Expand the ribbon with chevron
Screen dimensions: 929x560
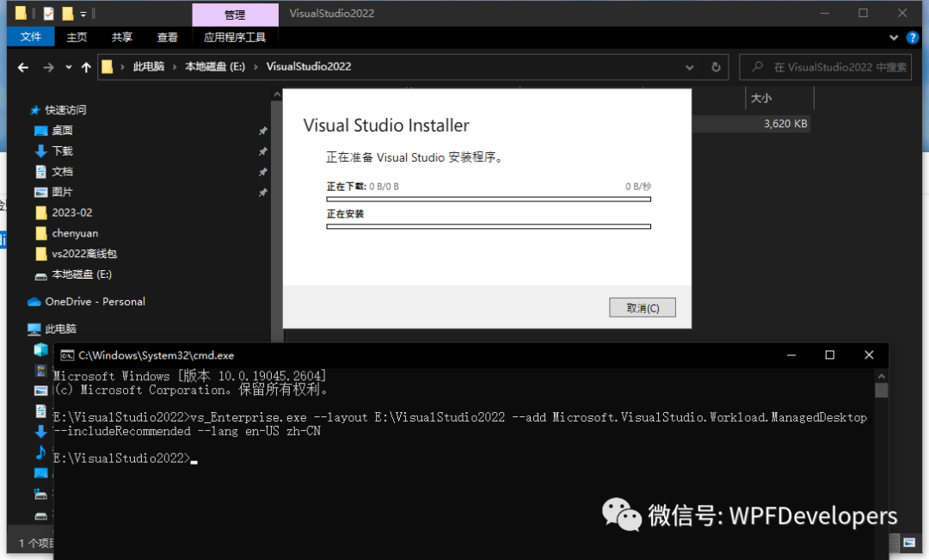click(x=894, y=37)
